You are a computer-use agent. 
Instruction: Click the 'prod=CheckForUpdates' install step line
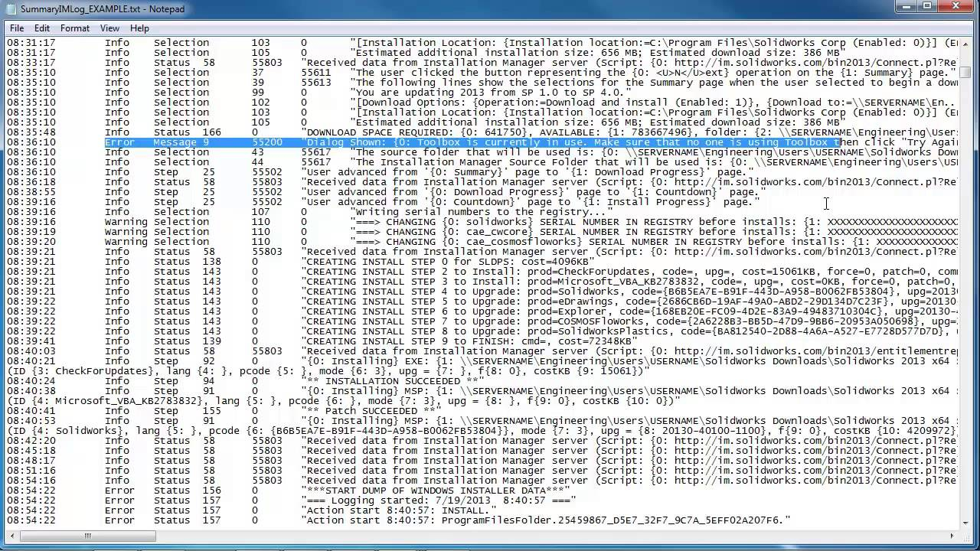[x=629, y=272]
